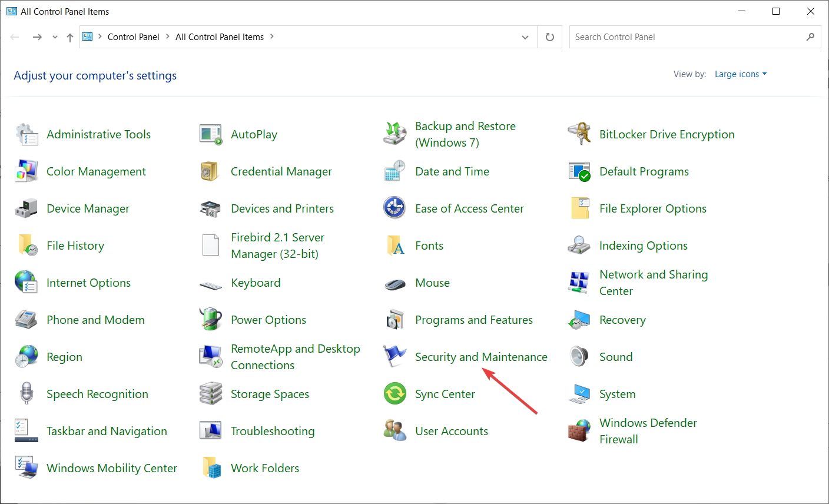Open the Programs and Features link
The width and height of the screenshot is (829, 504).
click(473, 320)
